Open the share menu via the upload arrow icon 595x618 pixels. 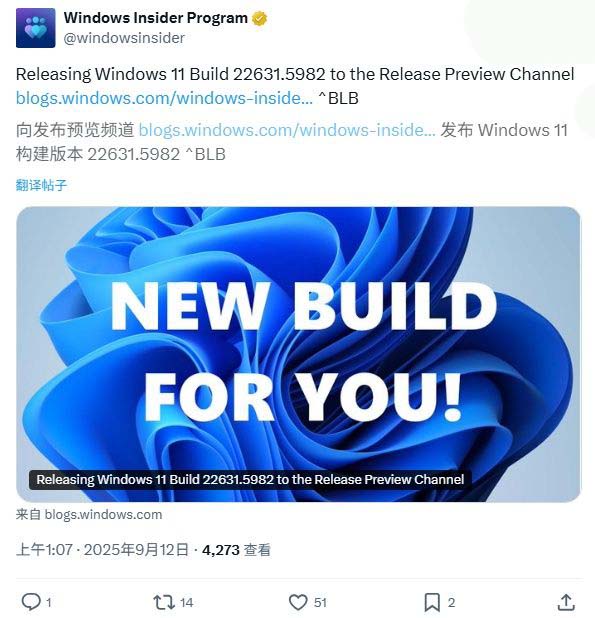tap(566, 602)
